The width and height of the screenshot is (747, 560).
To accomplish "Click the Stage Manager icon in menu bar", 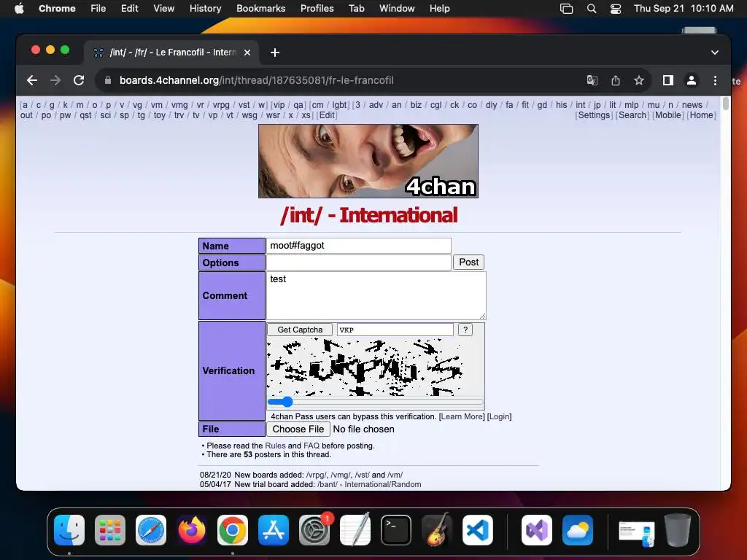I will pyautogui.click(x=566, y=8).
